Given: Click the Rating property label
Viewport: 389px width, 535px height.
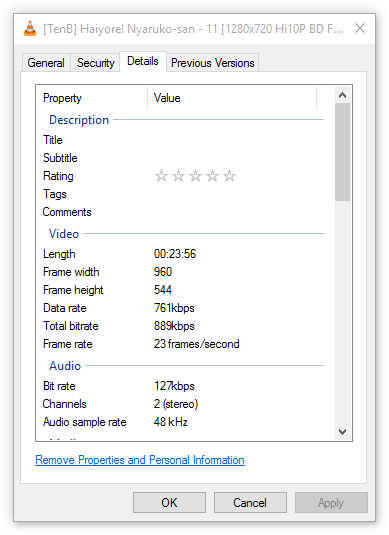Looking at the screenshot, I should click(58, 176).
